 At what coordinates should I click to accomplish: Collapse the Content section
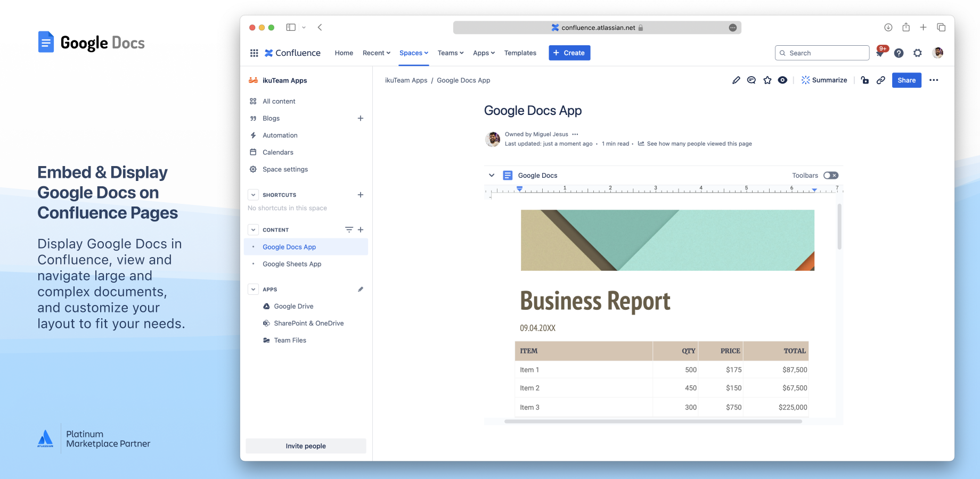pyautogui.click(x=254, y=230)
